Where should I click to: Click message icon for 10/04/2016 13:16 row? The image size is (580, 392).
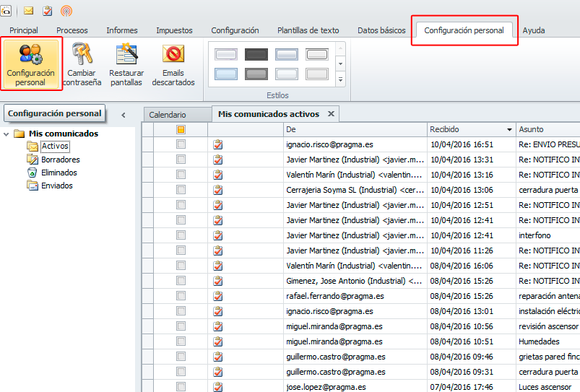218,175
